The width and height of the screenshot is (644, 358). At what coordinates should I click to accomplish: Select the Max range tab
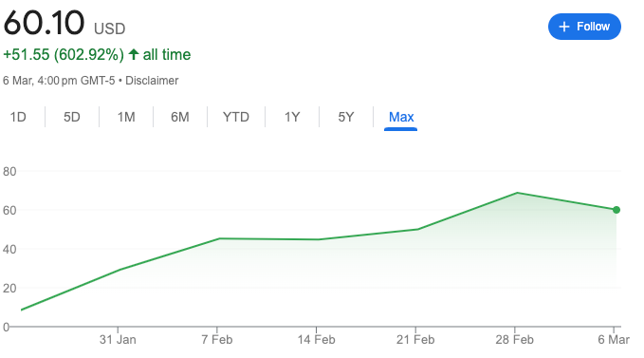[x=401, y=117]
